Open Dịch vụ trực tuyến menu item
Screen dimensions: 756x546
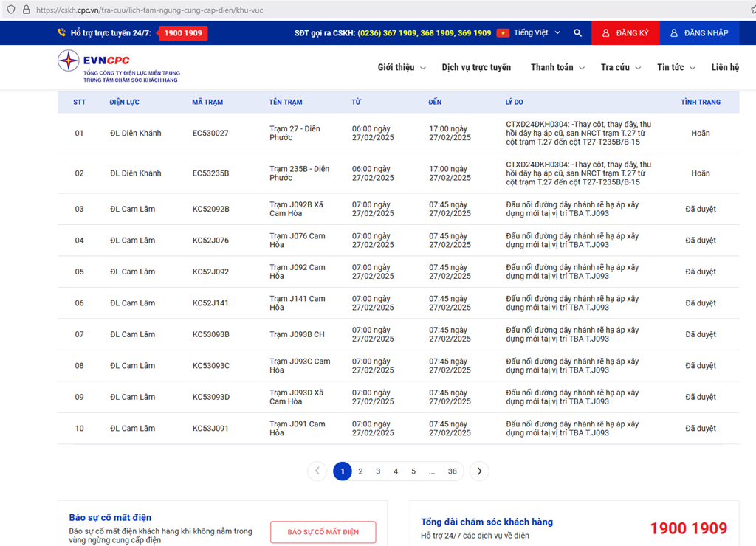click(476, 68)
